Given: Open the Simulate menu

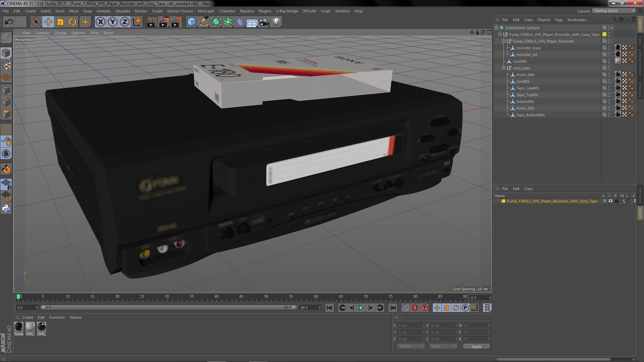Looking at the screenshot, I should pos(122,11).
